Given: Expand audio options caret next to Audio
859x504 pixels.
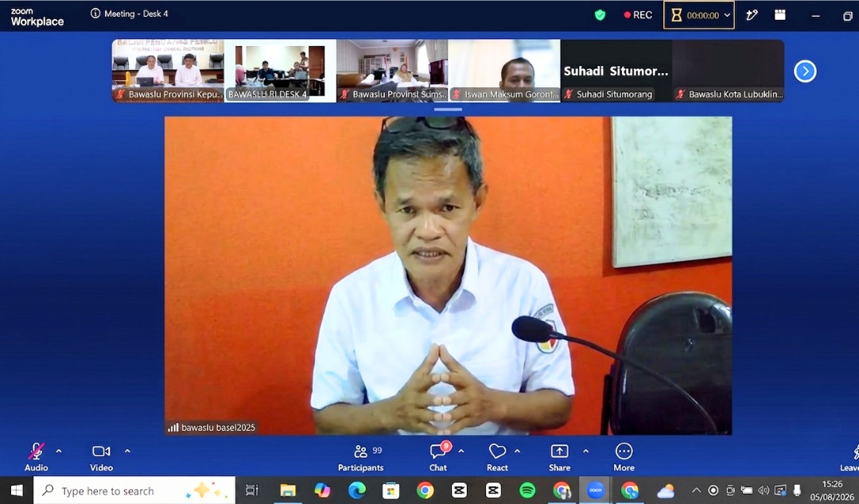Looking at the screenshot, I should click(x=59, y=452).
